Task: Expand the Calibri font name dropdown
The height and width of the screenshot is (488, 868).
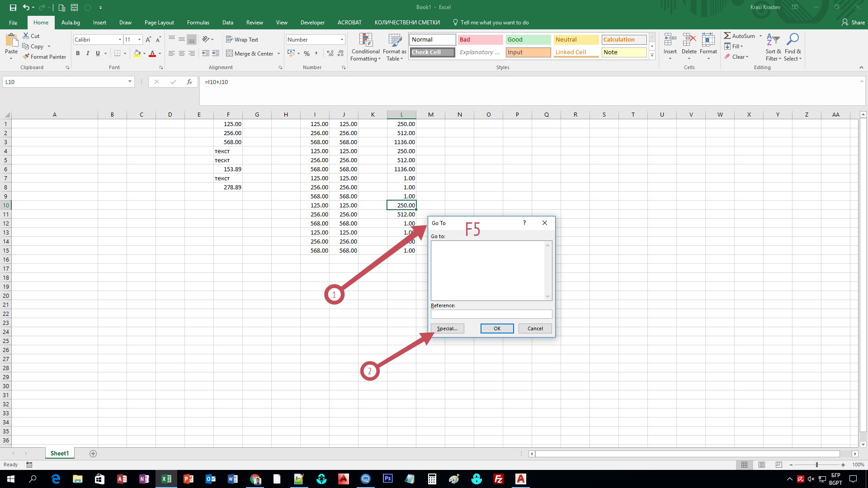Action: [120, 39]
